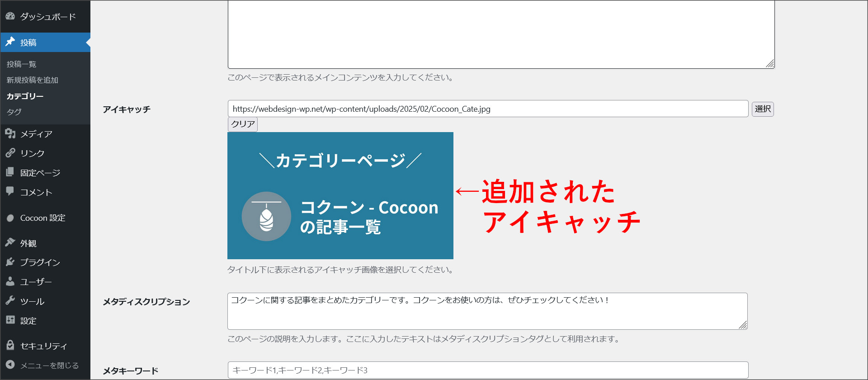The height and width of the screenshot is (380, 868).
Task: Click the plug icon beside プラグイン
Action: tap(10, 262)
